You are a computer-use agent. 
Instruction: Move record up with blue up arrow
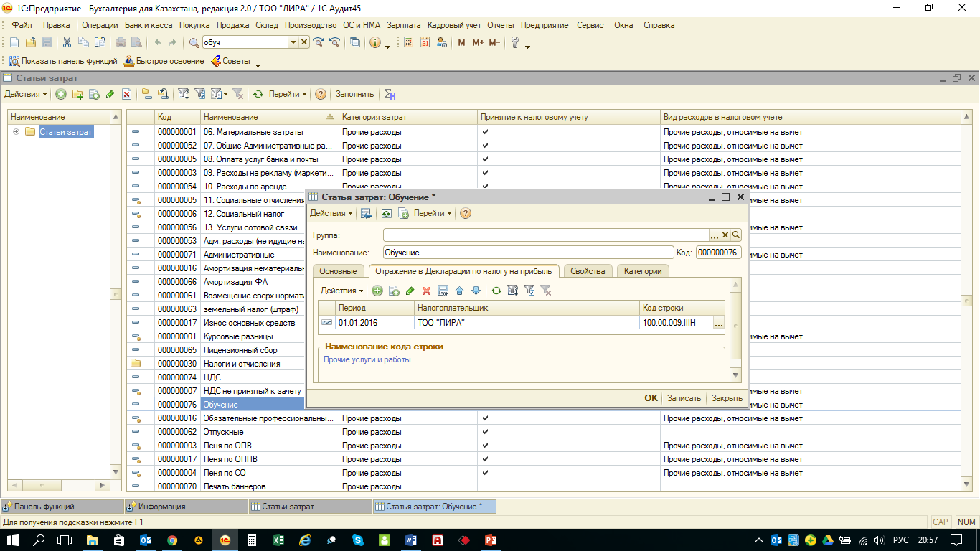[x=460, y=291]
